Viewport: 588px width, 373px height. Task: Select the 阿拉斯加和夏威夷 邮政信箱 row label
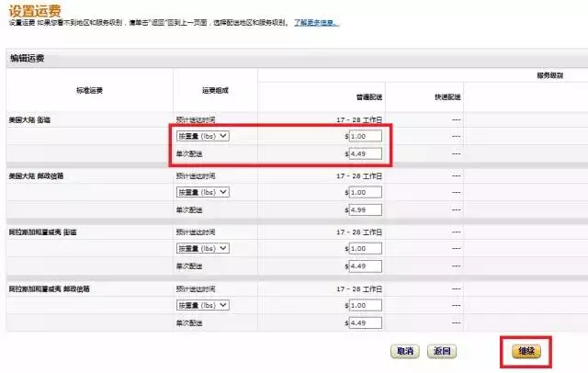pyautogui.click(x=49, y=289)
